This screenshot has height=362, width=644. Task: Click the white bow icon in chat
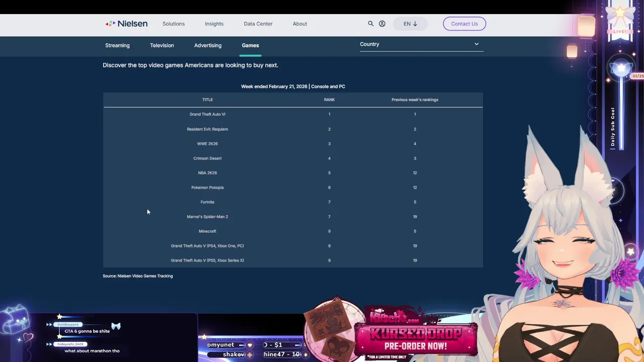coord(116,326)
